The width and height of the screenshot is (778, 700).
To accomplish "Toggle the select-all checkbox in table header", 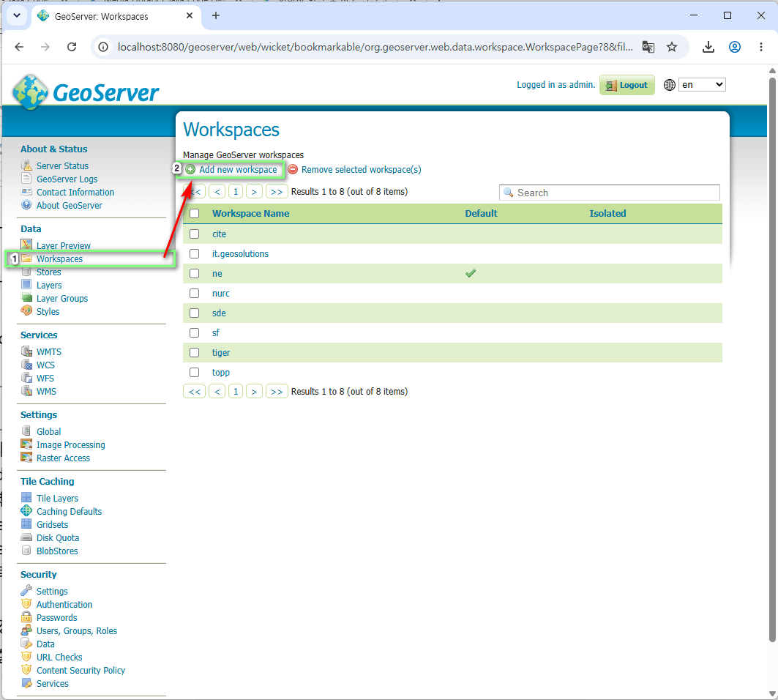I will [195, 214].
